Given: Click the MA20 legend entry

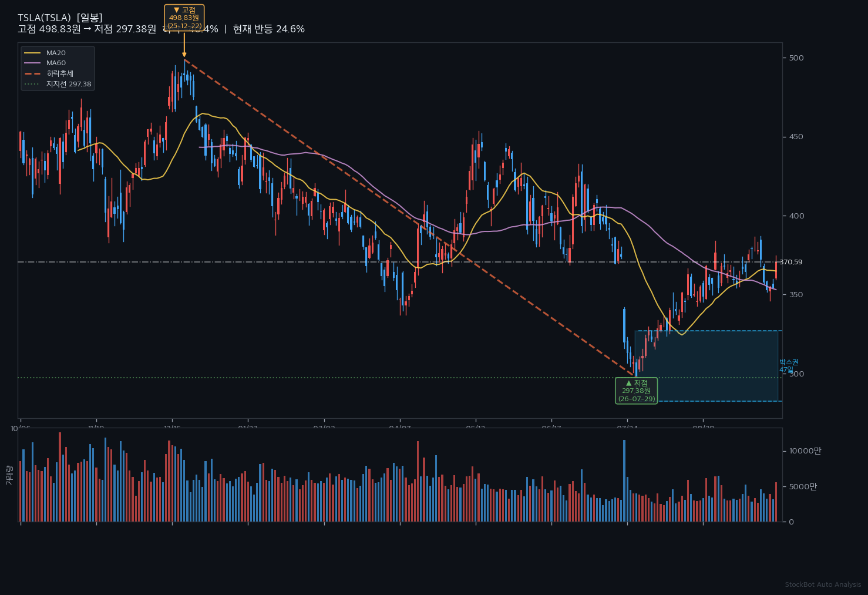Looking at the screenshot, I should [45, 53].
